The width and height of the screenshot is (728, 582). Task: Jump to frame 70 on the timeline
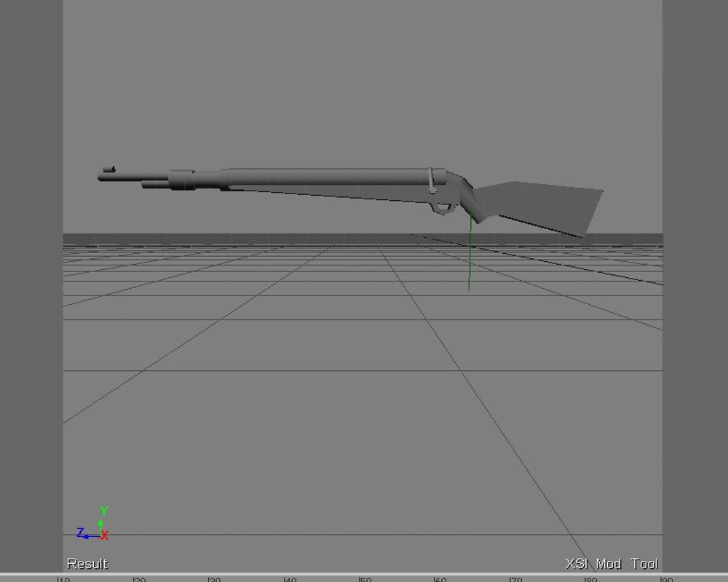tap(515, 579)
